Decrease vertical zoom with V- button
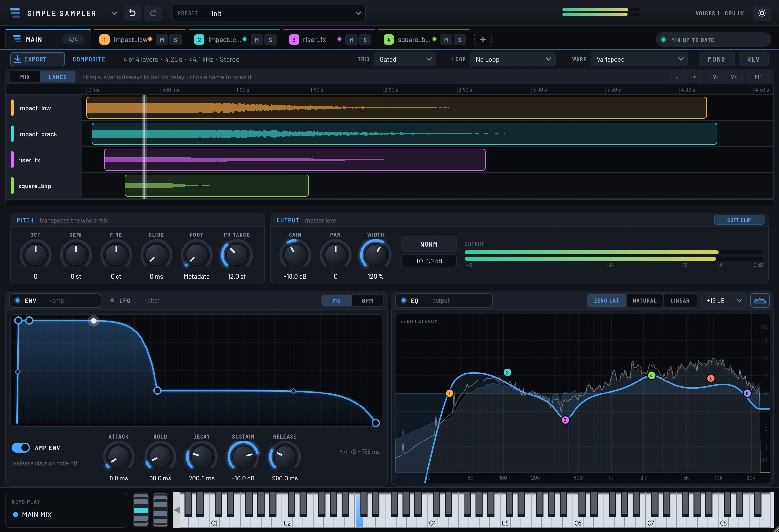 click(x=716, y=77)
